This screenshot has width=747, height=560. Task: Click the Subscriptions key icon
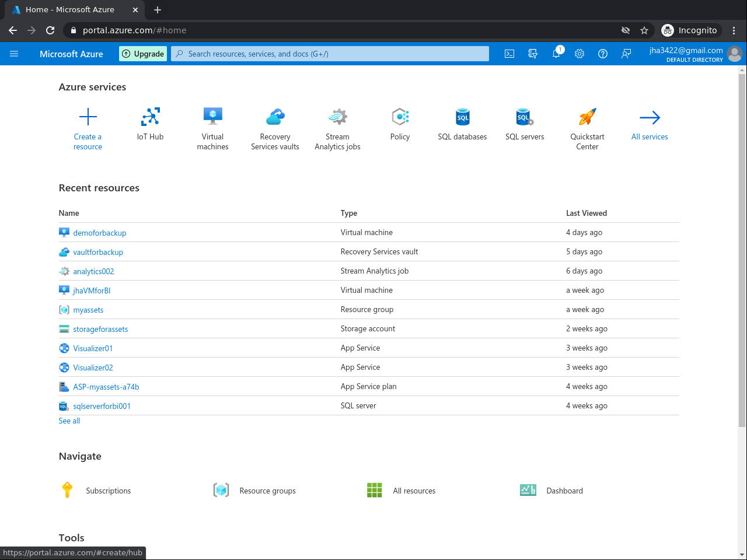[67, 490]
